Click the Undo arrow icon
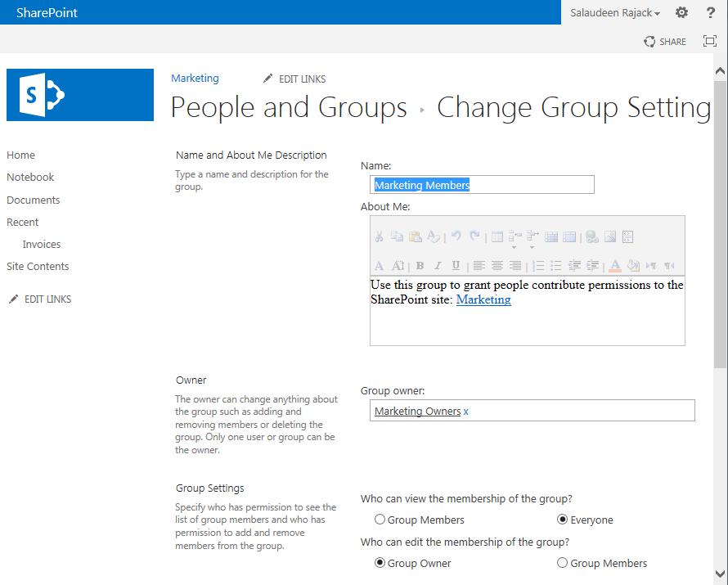This screenshot has width=728, height=585. point(456,236)
